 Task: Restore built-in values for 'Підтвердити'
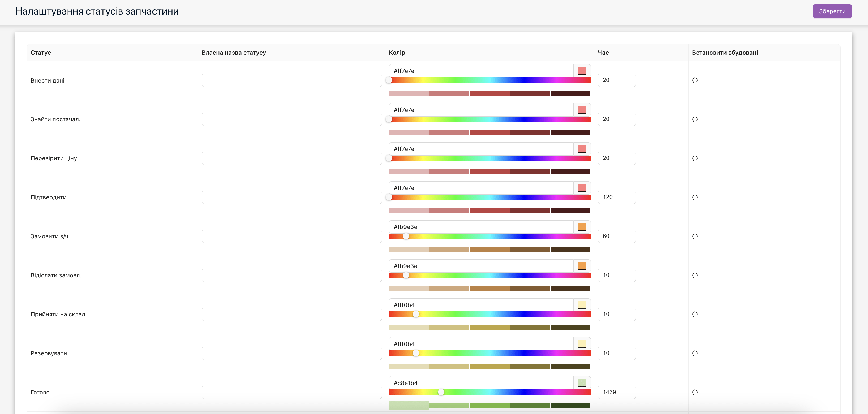694,197
